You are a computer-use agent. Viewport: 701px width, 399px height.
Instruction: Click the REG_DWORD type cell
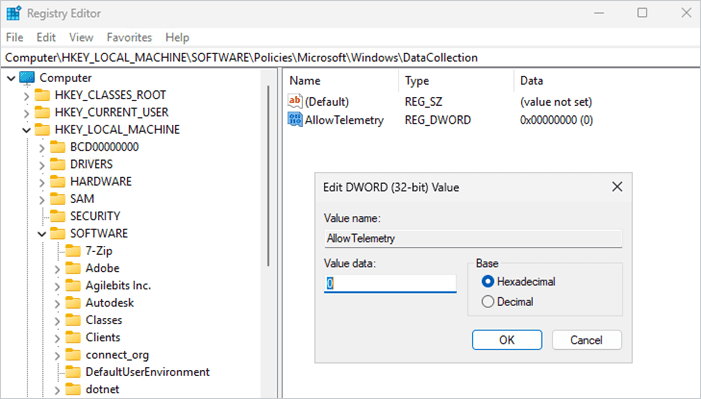tap(438, 120)
